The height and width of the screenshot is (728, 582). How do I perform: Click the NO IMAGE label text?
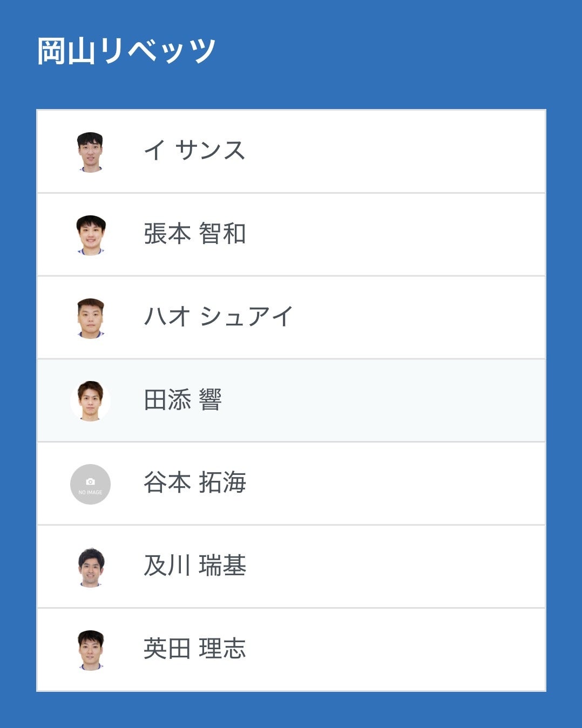pos(90,492)
